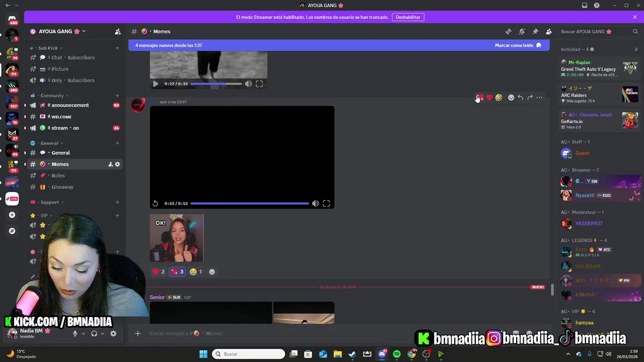Reply to message with reply arrow
The width and height of the screenshot is (644, 362).
pos(521,98)
